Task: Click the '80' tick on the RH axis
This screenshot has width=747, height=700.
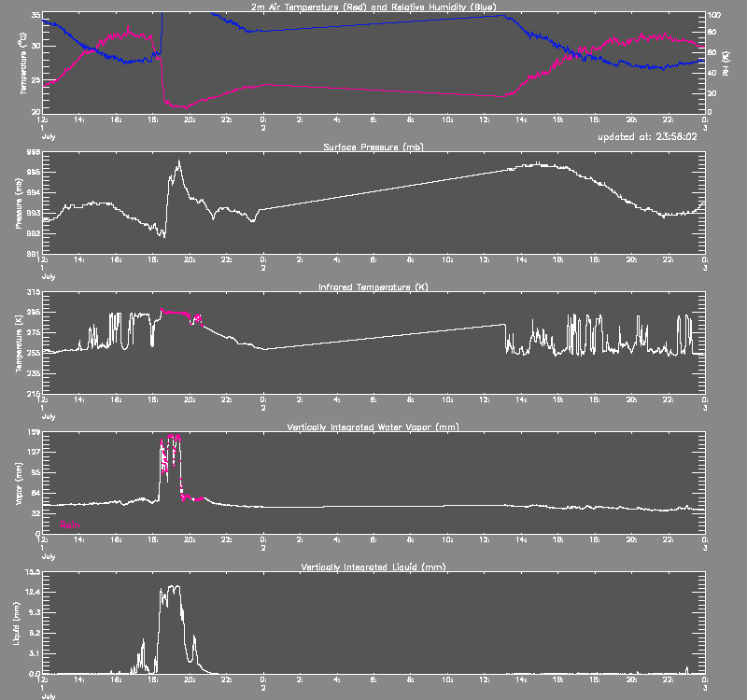Action: (712, 33)
